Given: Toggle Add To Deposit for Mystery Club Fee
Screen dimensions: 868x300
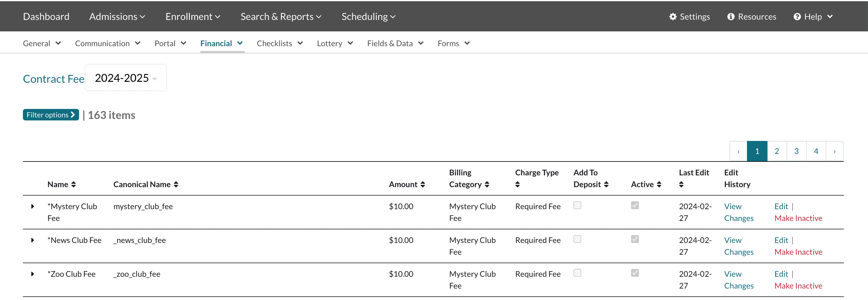Looking at the screenshot, I should (577, 205).
